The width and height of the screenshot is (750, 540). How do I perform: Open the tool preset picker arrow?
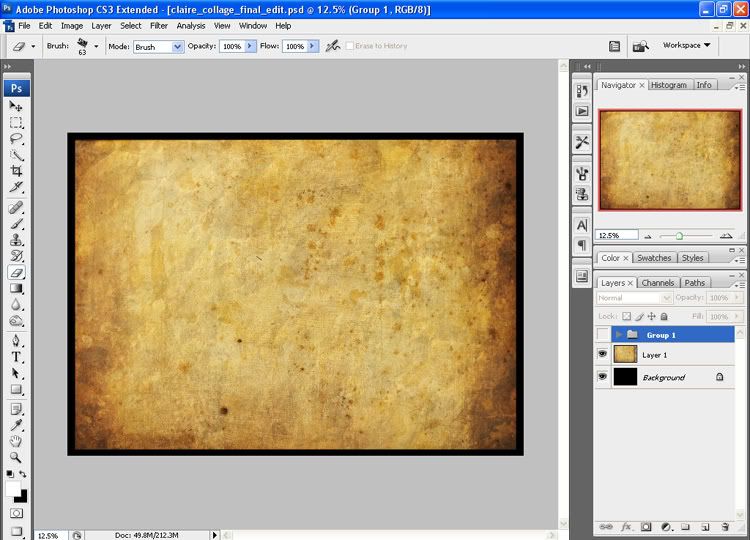tap(33, 46)
